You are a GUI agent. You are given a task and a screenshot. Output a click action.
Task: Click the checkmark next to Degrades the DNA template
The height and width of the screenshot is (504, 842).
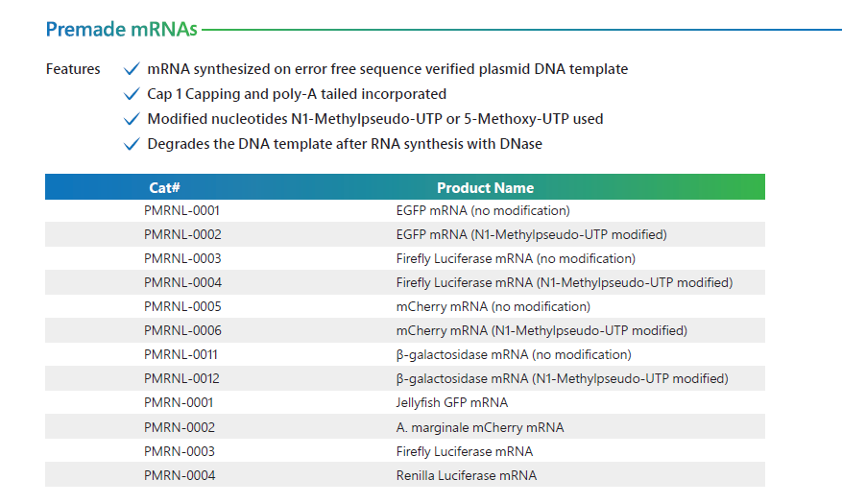click(x=132, y=144)
